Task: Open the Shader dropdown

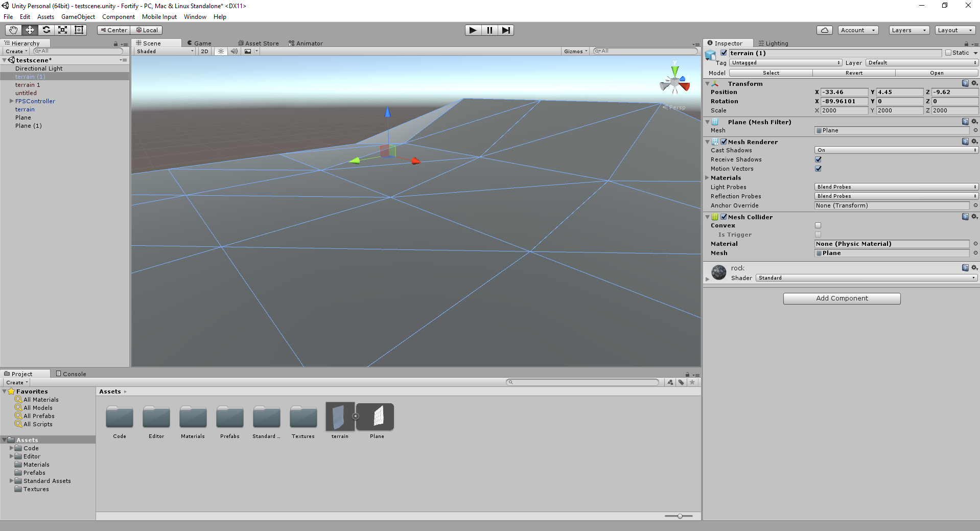Action: (x=867, y=278)
